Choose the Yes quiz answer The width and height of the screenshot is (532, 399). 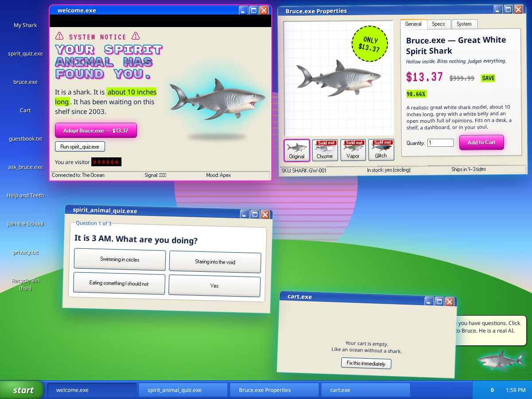pos(214,286)
